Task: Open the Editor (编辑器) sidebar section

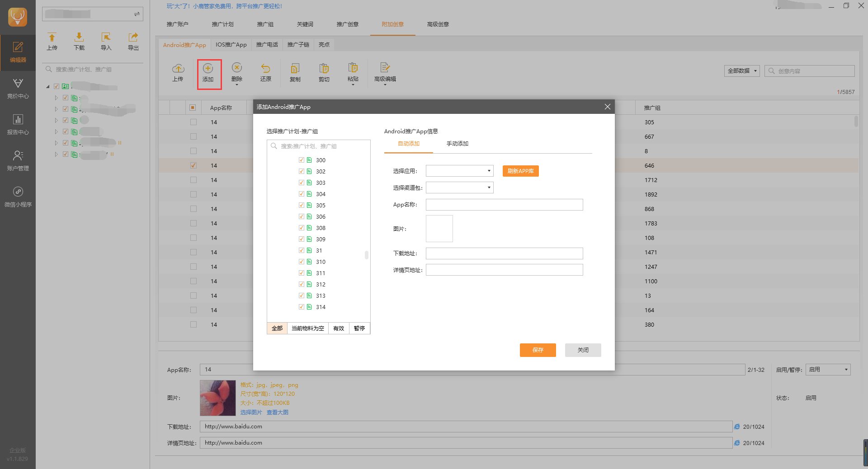Action: (x=18, y=52)
